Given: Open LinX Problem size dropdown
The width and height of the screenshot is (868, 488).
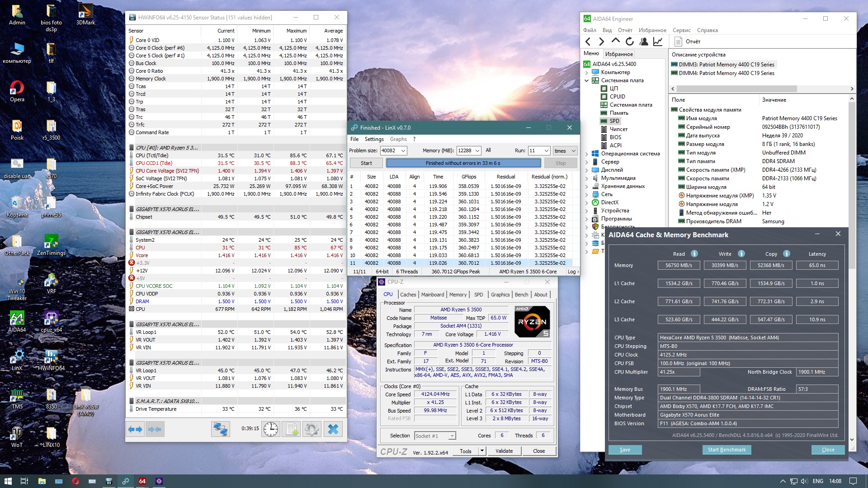Looking at the screenshot, I should point(403,151).
